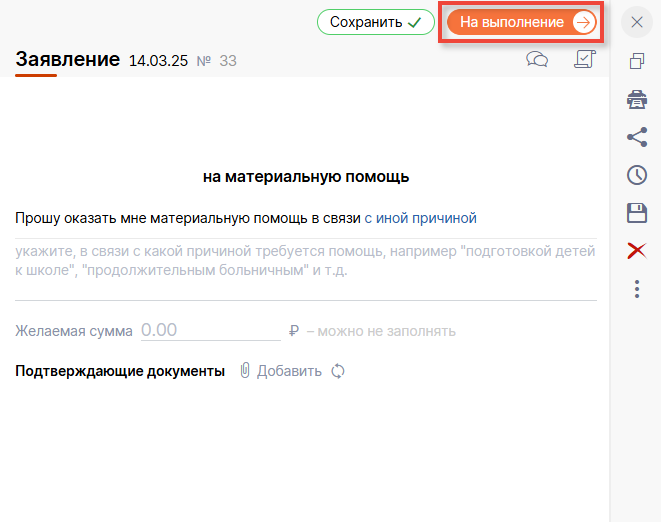Send the statement 'На выполнение'
This screenshot has width=661, height=522.
point(522,22)
